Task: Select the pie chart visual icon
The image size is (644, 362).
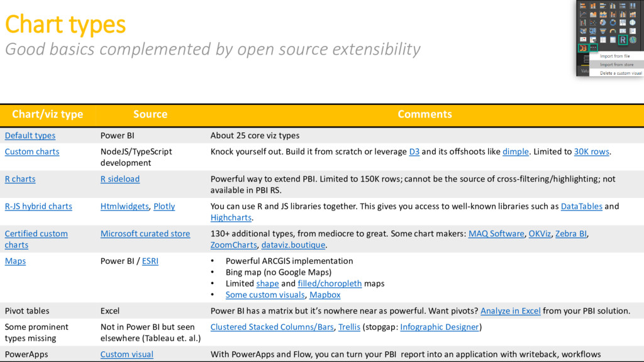Action: click(603, 23)
